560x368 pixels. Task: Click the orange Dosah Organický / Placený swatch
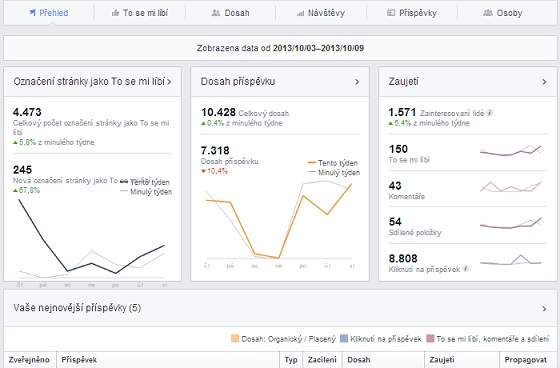235,338
